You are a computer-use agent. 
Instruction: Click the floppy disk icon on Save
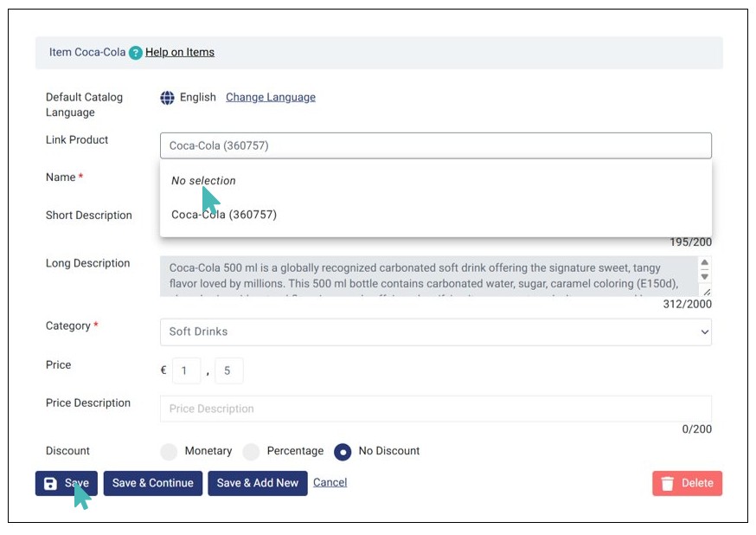click(50, 483)
